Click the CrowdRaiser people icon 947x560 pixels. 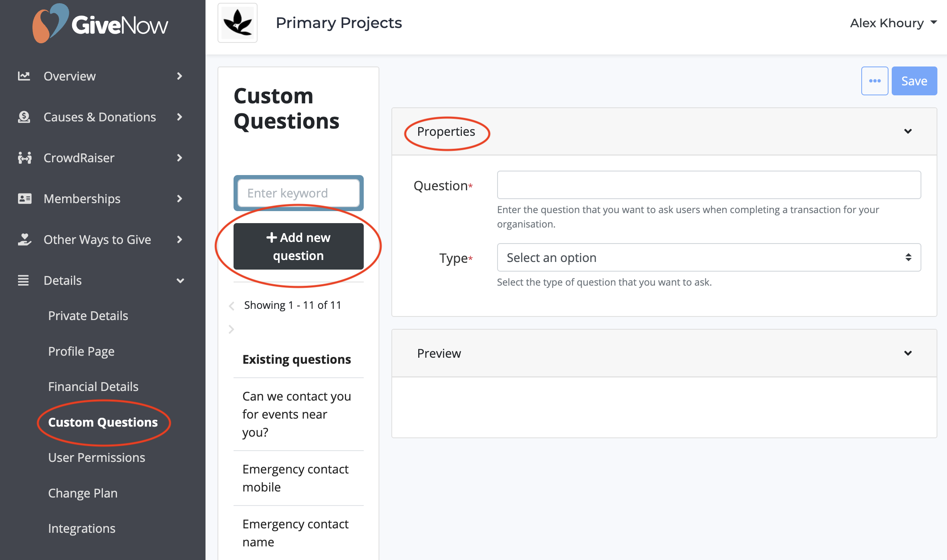pos(24,158)
